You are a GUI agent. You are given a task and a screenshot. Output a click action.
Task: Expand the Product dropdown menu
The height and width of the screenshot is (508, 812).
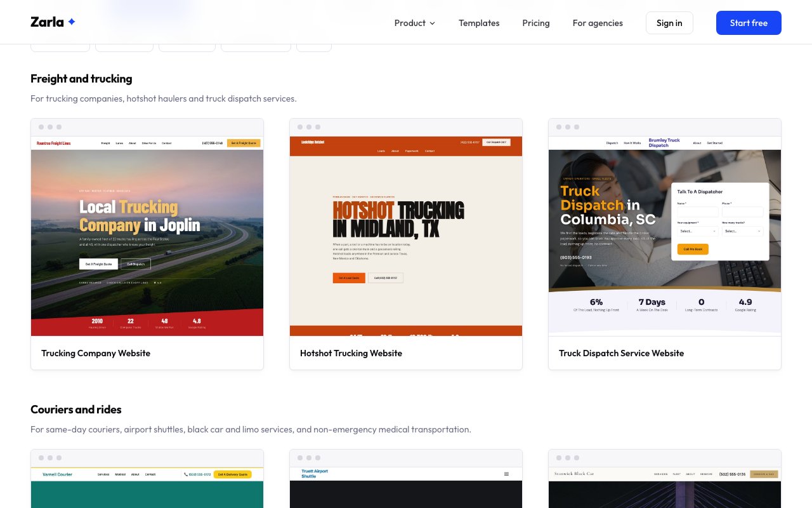click(x=415, y=23)
